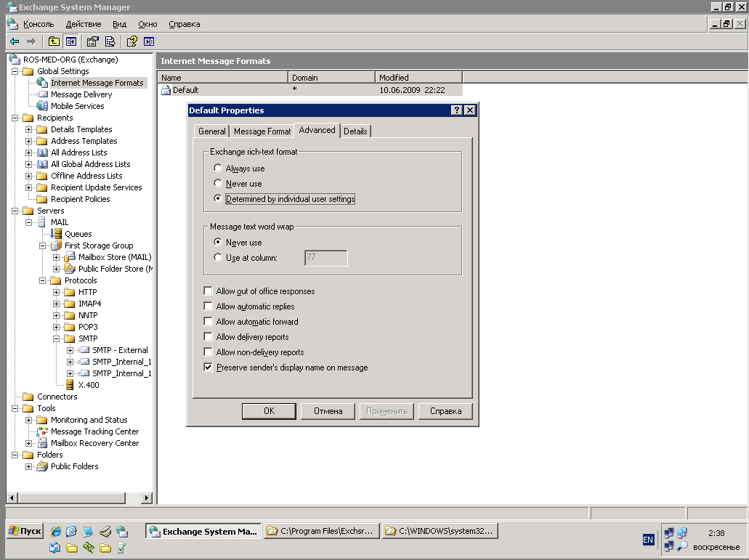Collapse the Protocols node
Screen dimensions: 749x560
(43, 280)
